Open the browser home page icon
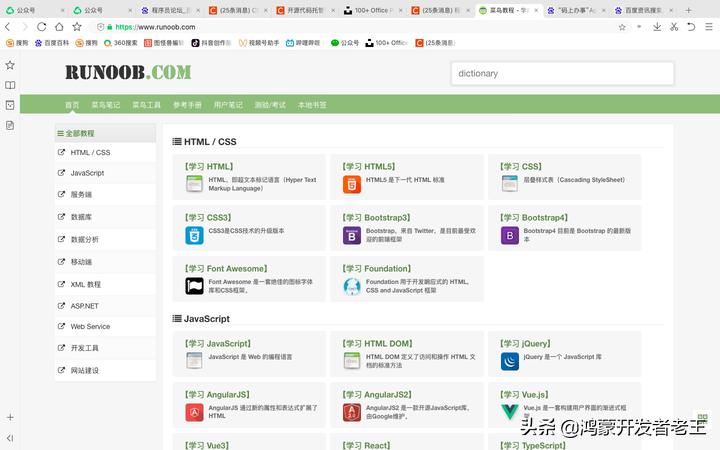This screenshot has height=450, width=720. (x=59, y=27)
